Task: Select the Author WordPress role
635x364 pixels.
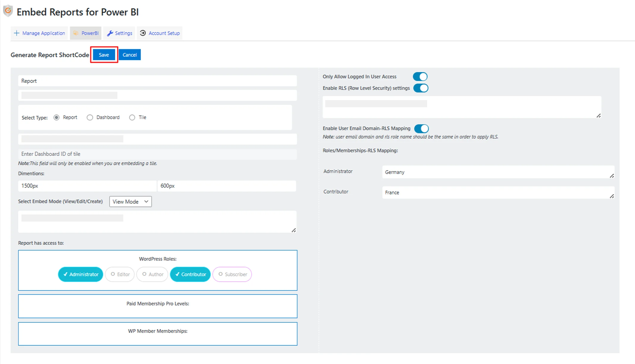Action: pyautogui.click(x=152, y=274)
